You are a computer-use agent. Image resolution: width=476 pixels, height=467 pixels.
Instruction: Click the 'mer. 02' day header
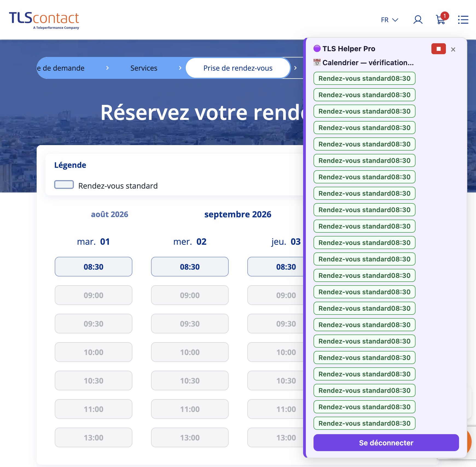point(190,242)
